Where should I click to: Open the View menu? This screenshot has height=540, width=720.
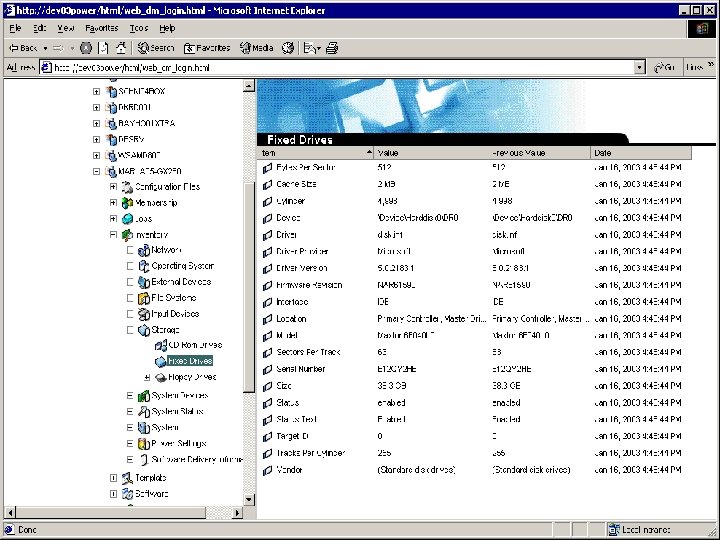66,28
